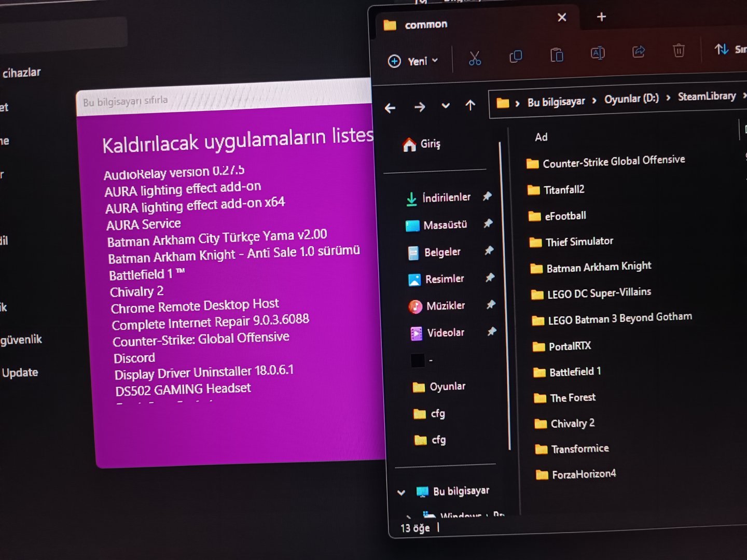Go back with the left arrow button
The height and width of the screenshot is (560, 747).
(390, 108)
